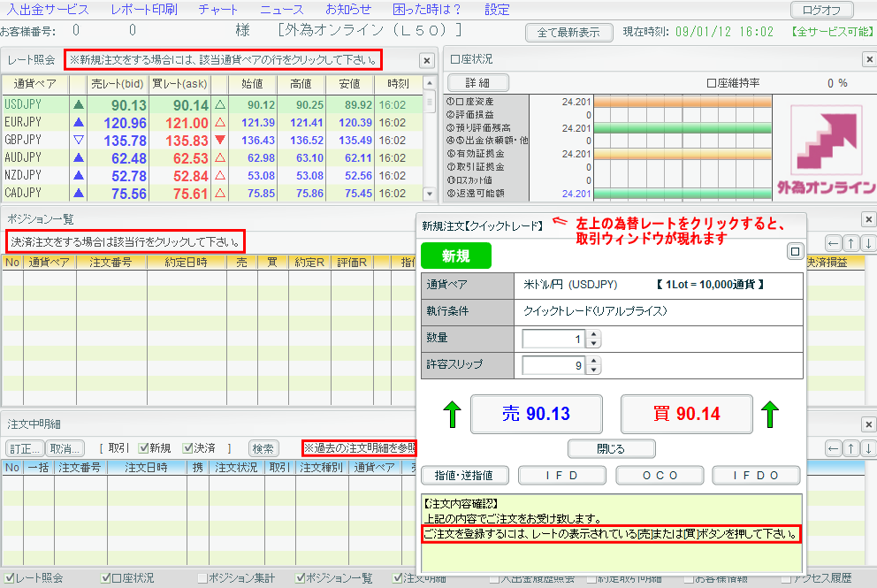The width and height of the screenshot is (877, 588).
Task: Select the EURJPY currency pair row
Action: (212, 123)
